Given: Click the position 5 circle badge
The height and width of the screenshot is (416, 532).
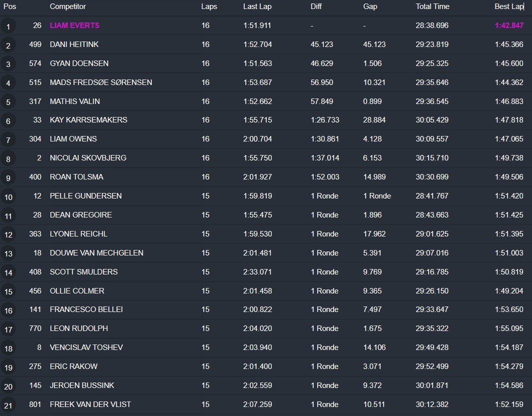Looking at the screenshot, I should pyautogui.click(x=8, y=102).
